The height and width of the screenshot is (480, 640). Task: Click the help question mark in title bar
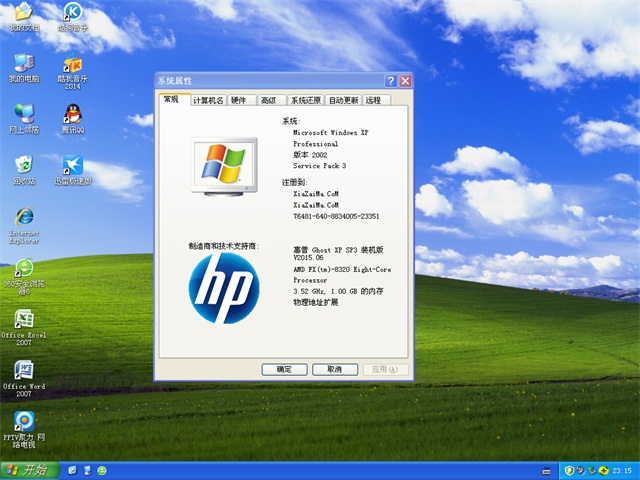390,80
